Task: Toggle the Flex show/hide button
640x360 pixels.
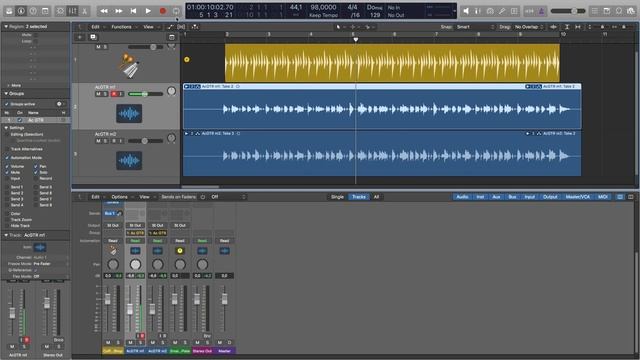Action: [182, 27]
